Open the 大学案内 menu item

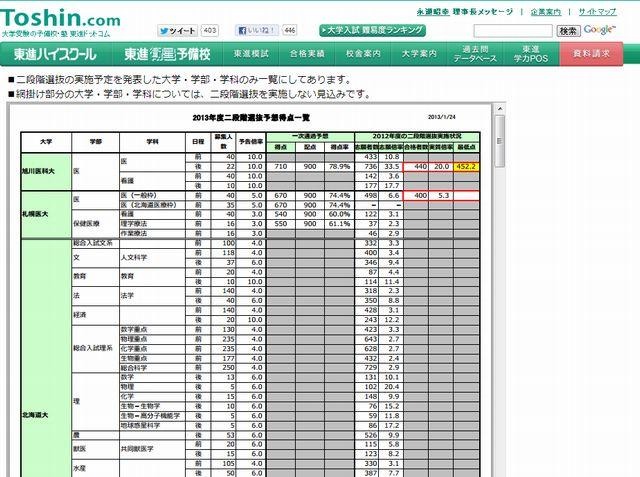coord(419,54)
